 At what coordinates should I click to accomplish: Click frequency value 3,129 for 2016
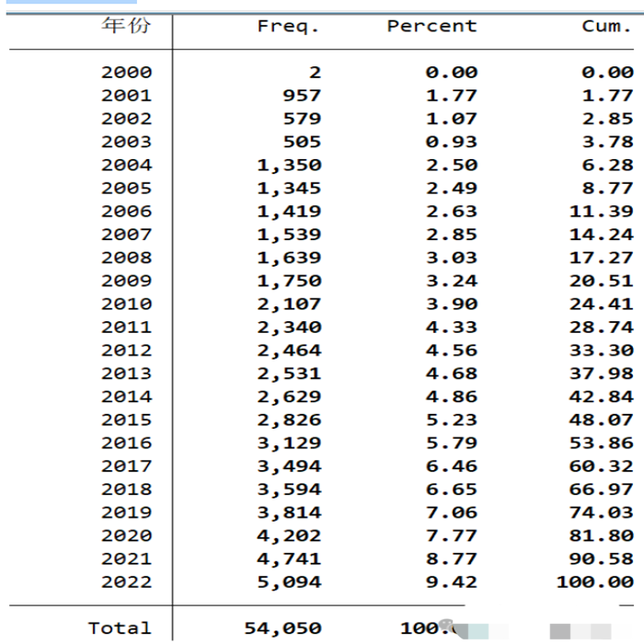289,443
